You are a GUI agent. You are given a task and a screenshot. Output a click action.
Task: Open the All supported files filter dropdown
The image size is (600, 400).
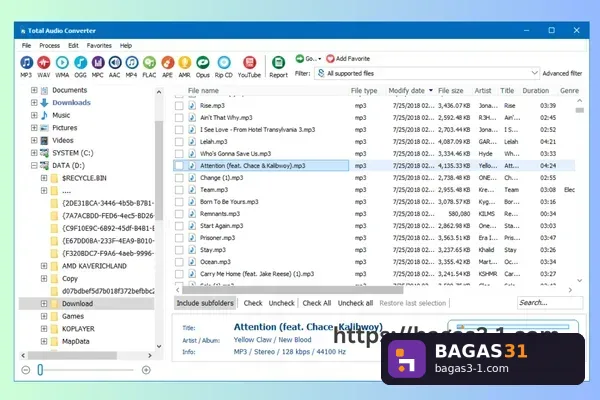(427, 73)
